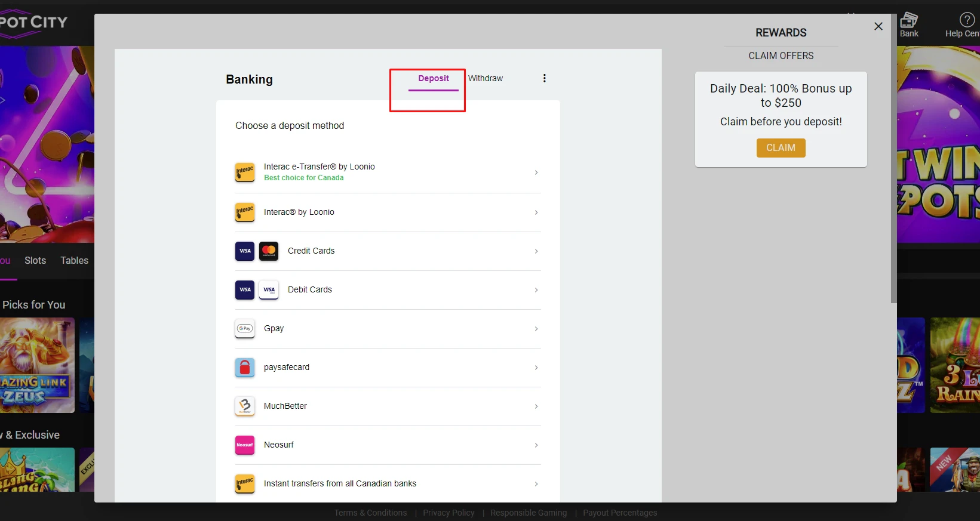The width and height of the screenshot is (980, 521).
Task: Expand the Neosurf row chevron
Action: [x=536, y=445]
